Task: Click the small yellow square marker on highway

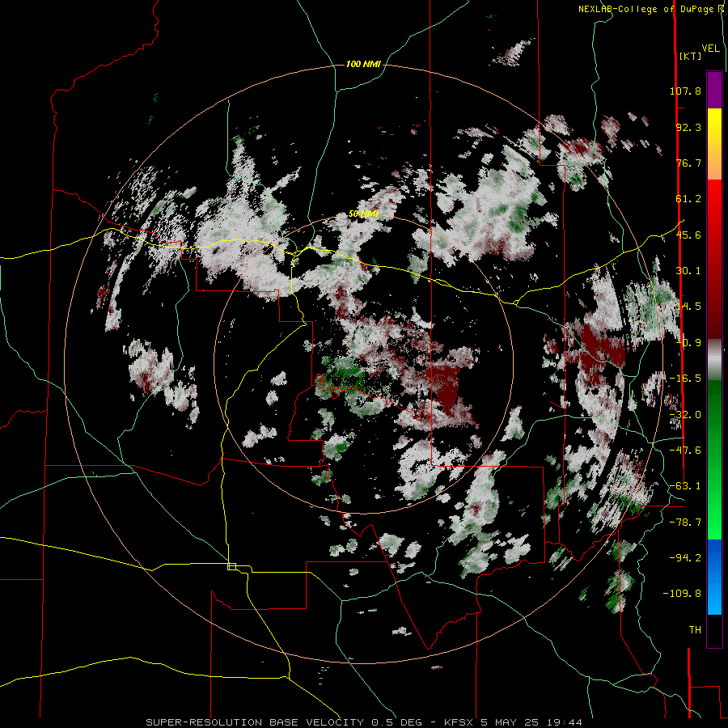Action: (x=231, y=566)
